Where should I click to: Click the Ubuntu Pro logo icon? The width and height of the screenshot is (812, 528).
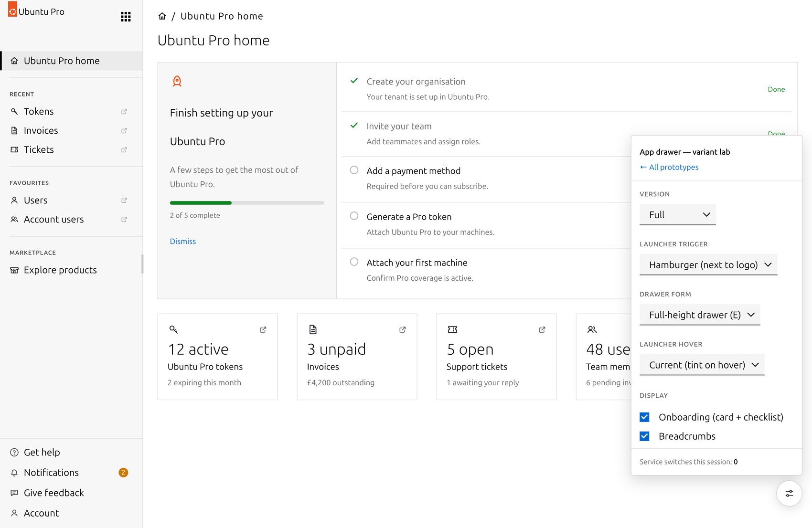[12, 10]
